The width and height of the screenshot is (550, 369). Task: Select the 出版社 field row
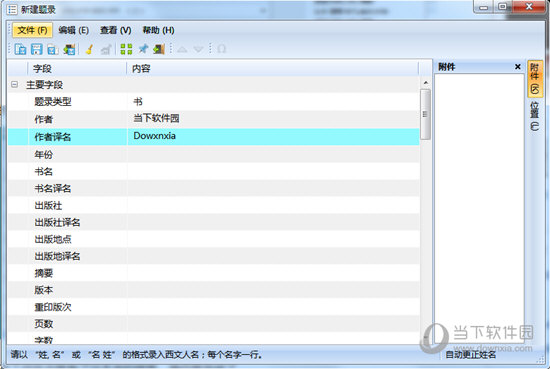point(214,205)
